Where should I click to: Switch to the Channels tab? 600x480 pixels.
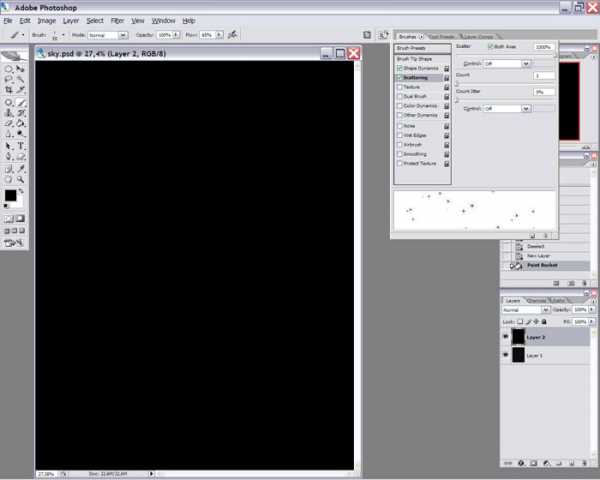[538, 300]
